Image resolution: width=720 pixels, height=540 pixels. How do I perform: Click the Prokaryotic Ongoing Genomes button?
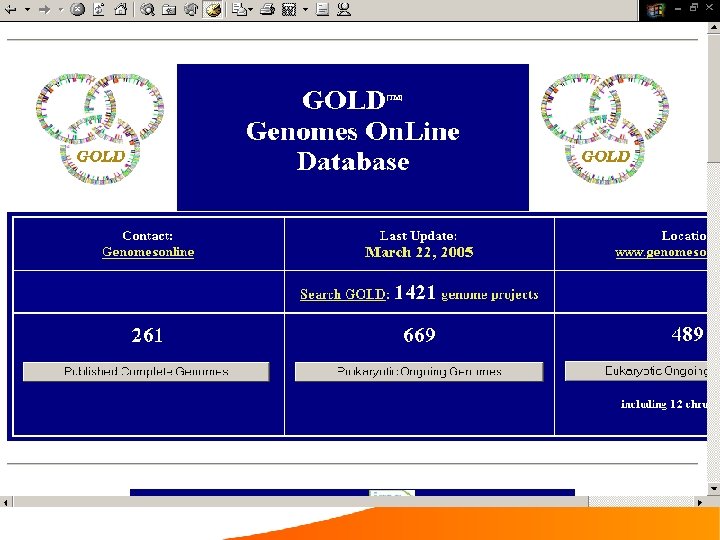pyautogui.click(x=419, y=371)
